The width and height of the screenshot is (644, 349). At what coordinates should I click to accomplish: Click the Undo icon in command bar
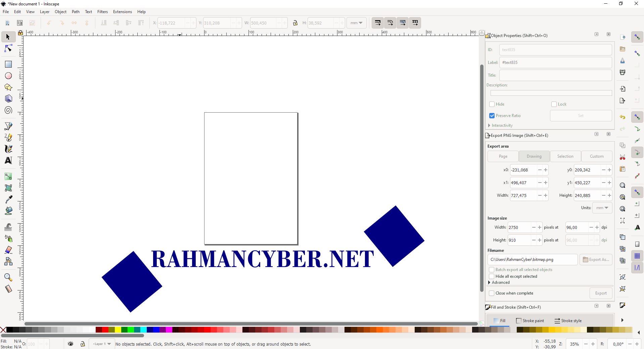623,117
